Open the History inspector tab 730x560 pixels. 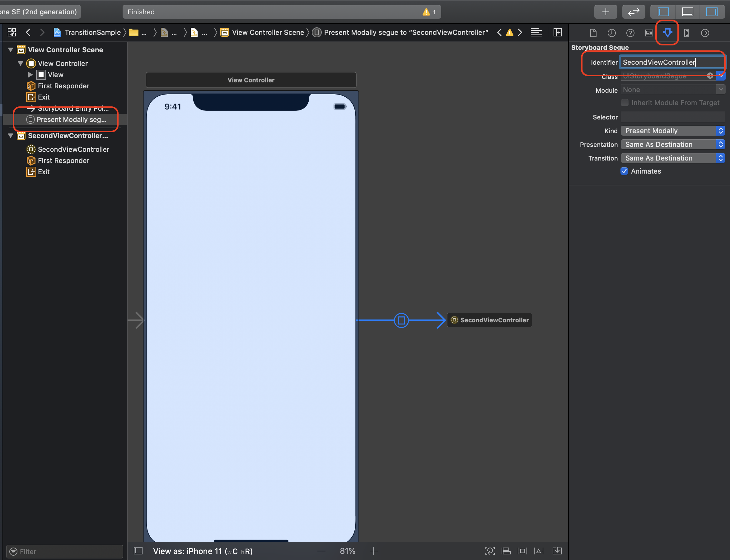[x=611, y=33]
